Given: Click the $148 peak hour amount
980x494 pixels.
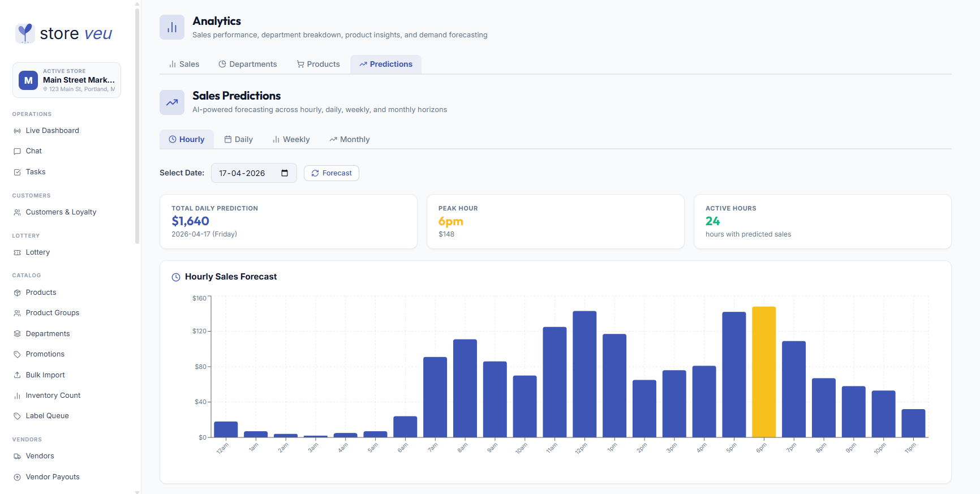Looking at the screenshot, I should (x=446, y=234).
